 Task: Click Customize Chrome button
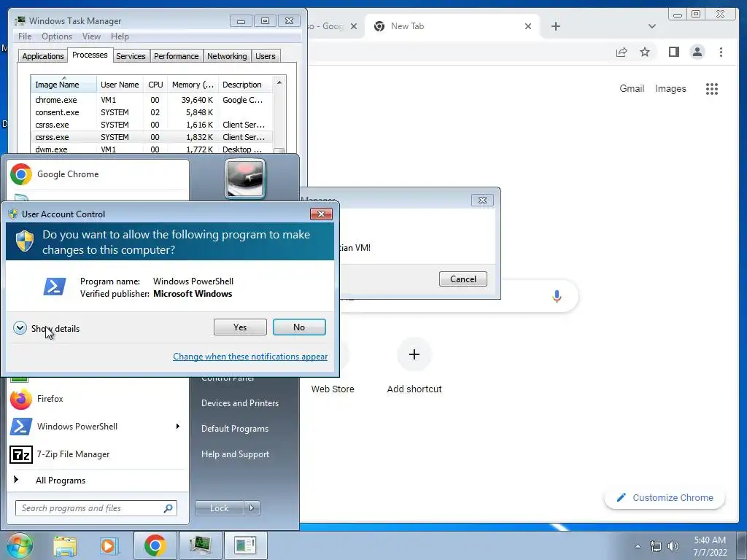pyautogui.click(x=665, y=497)
